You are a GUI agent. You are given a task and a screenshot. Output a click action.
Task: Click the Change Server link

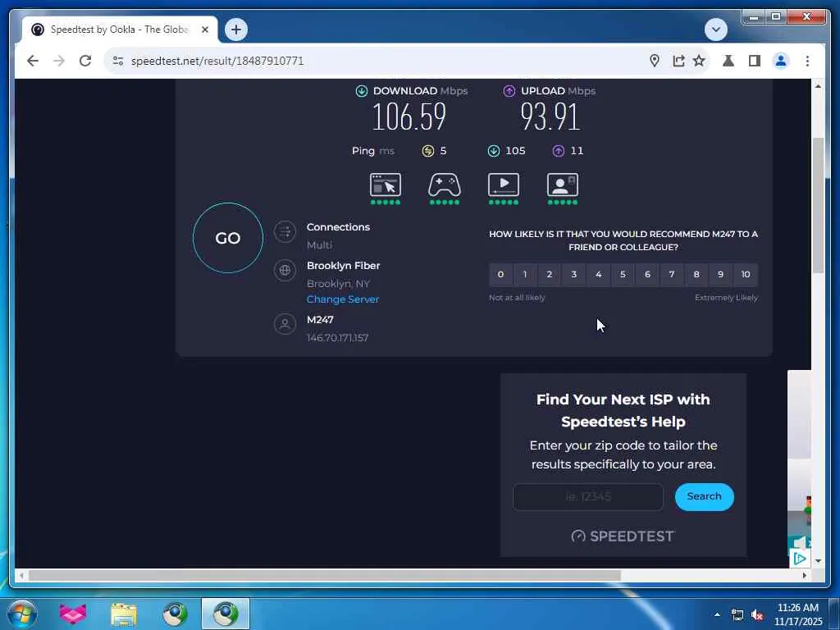[343, 299]
